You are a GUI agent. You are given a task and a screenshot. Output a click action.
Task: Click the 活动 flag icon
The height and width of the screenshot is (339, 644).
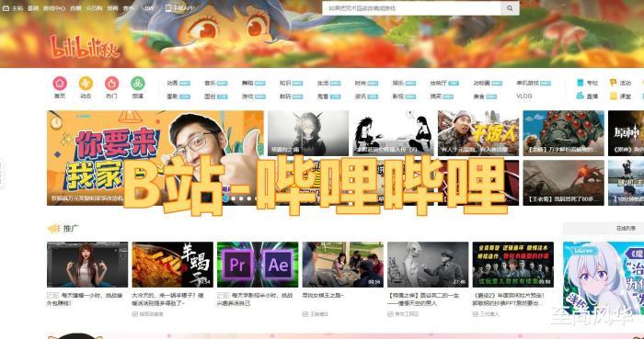pos(614,83)
